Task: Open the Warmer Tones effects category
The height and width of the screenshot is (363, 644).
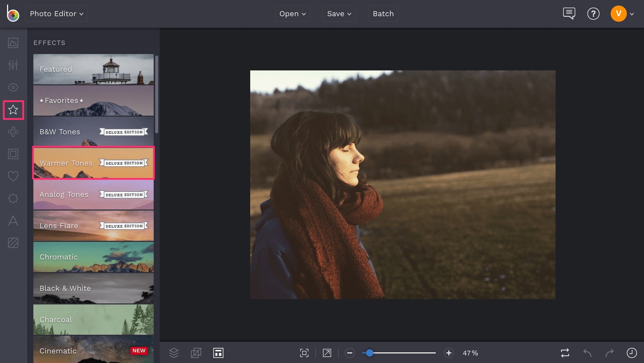Action: (93, 163)
